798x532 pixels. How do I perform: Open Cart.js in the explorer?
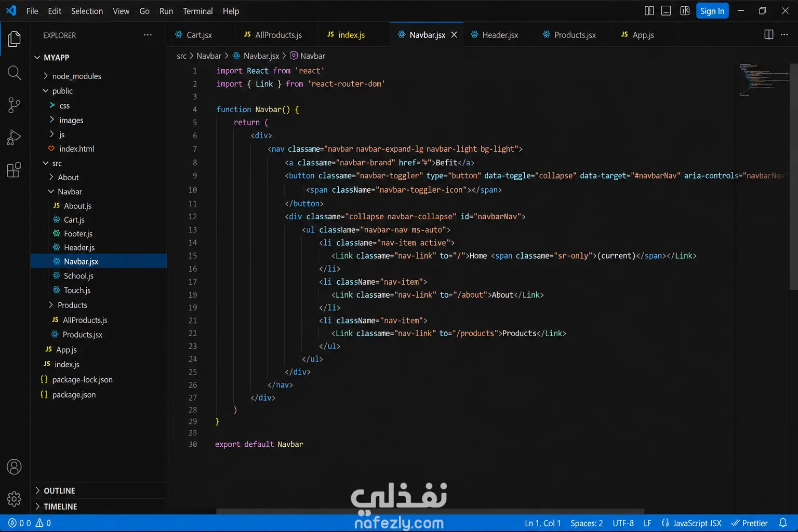(74, 220)
